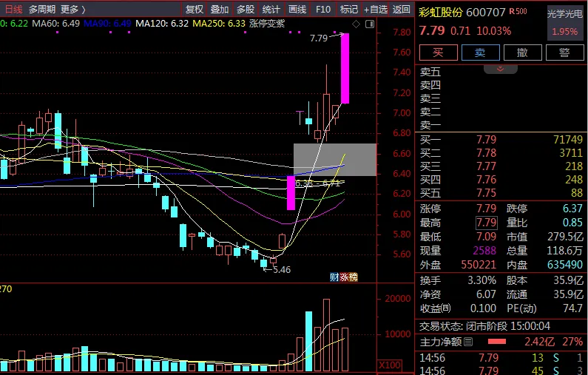Open the 统计 statistics tool
Viewport: 588px width, 375px height.
271,9
